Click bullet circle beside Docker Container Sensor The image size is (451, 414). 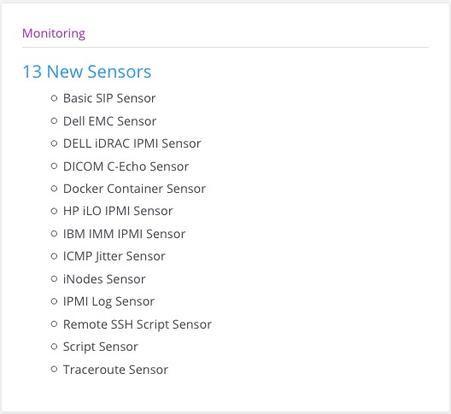pos(54,189)
